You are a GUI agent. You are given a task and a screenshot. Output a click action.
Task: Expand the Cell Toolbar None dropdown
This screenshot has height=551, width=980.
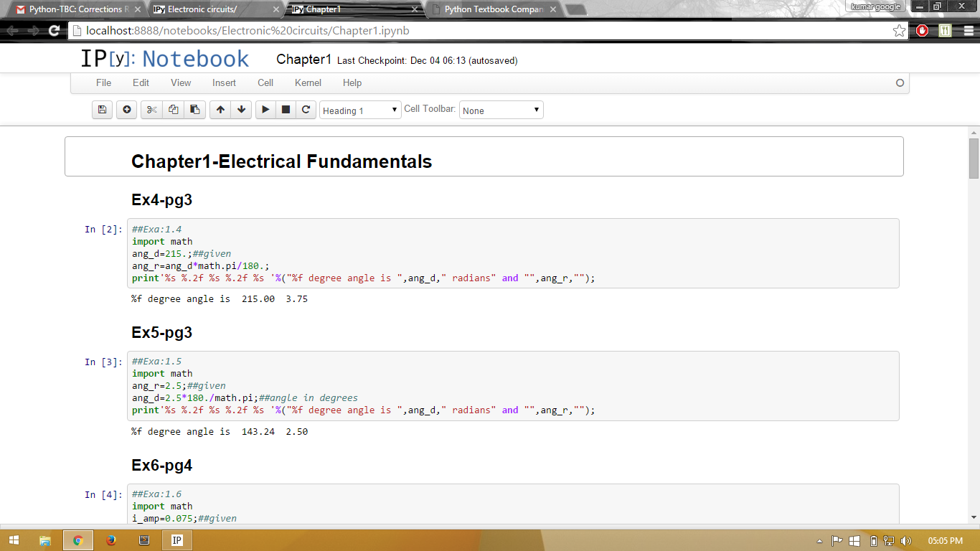coord(501,110)
